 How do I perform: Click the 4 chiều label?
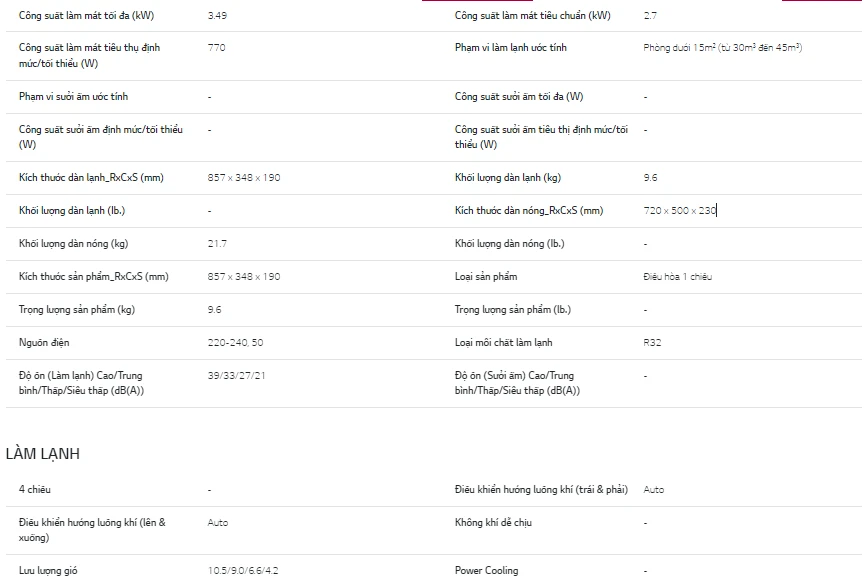pyautogui.click(x=34, y=490)
